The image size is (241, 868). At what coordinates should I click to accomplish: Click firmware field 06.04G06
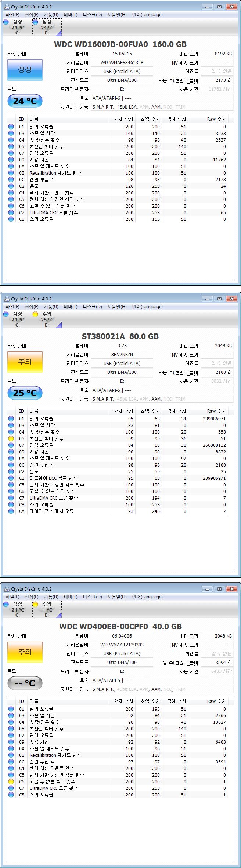point(122,636)
